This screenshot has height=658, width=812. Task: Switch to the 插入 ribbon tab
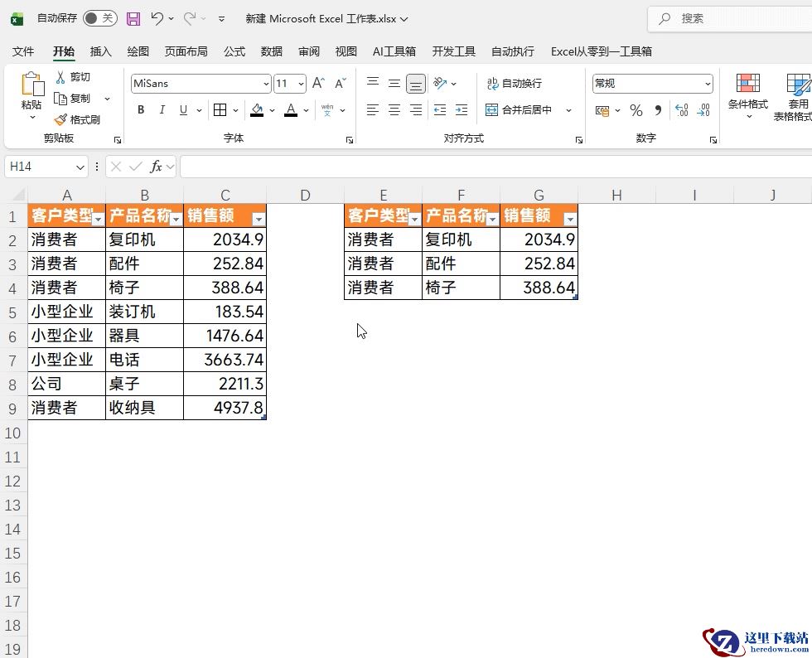click(x=100, y=51)
